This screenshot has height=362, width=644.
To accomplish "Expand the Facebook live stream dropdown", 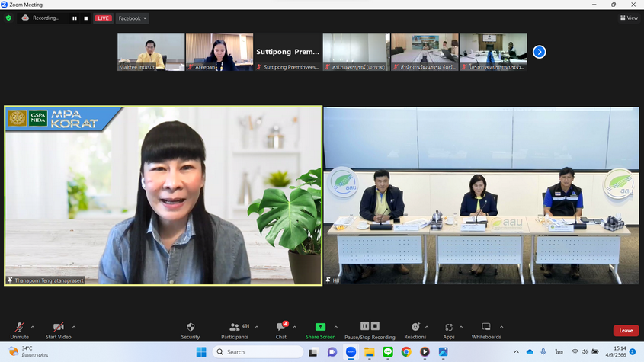I will [x=132, y=18].
